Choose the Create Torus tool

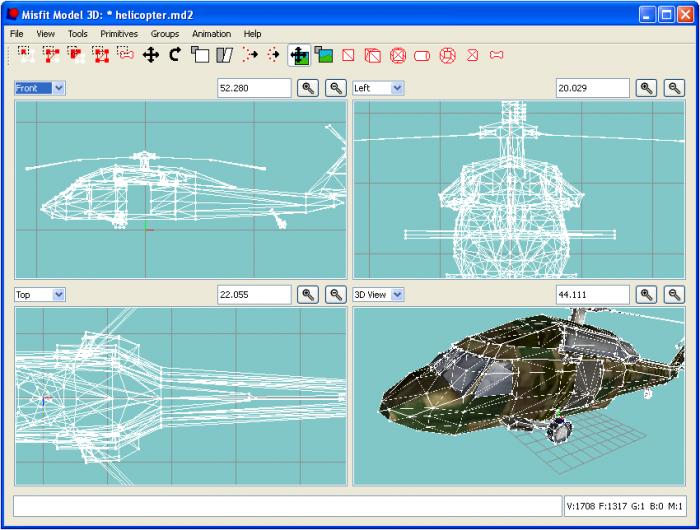coord(447,55)
